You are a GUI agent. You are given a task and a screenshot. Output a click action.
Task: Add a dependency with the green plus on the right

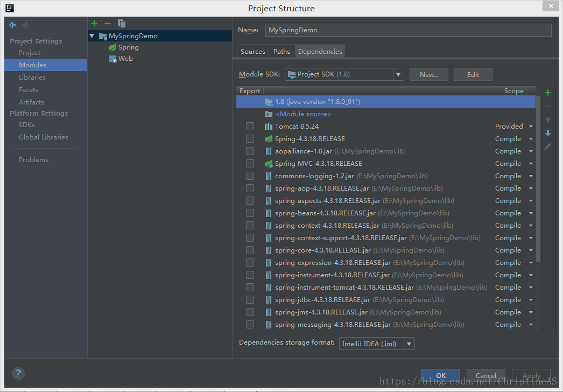tap(548, 93)
